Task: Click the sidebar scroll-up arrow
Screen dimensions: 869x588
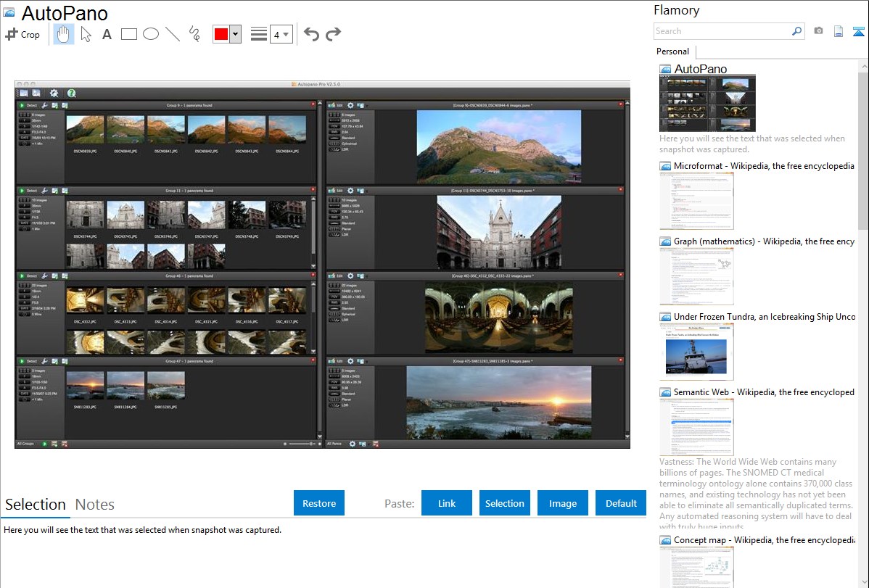Action: point(863,65)
